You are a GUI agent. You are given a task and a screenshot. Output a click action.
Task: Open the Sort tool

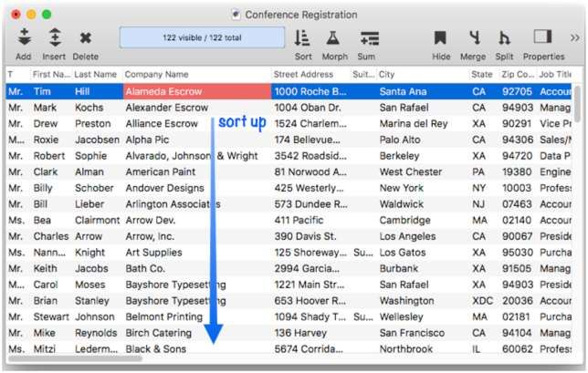[302, 37]
